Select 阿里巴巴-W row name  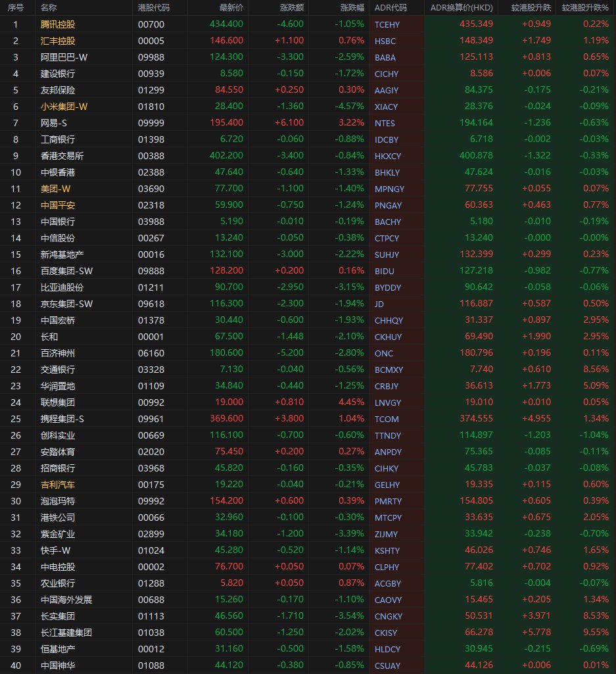64,57
